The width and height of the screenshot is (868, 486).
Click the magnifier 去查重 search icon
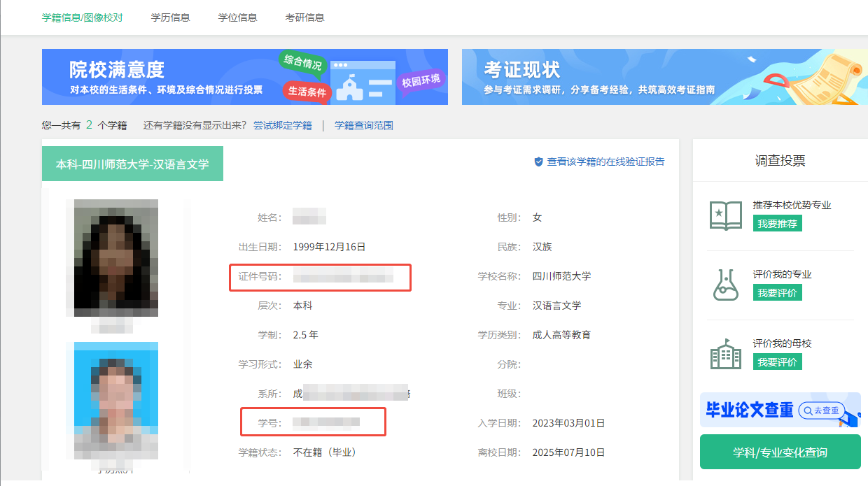tap(808, 410)
